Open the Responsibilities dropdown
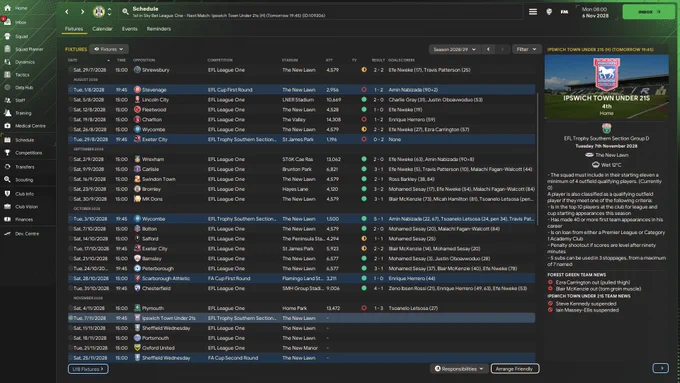The width and height of the screenshot is (680, 383). (459, 369)
